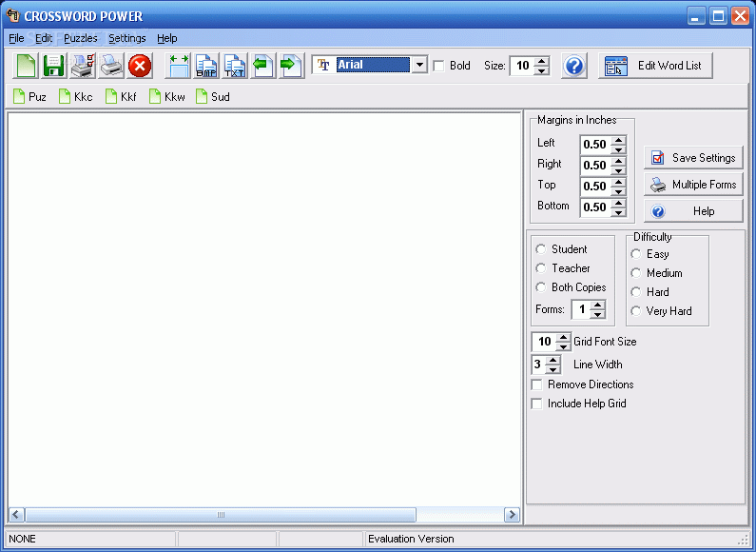The height and width of the screenshot is (552, 756).
Task: Click the page width arrows icon
Action: click(x=179, y=66)
